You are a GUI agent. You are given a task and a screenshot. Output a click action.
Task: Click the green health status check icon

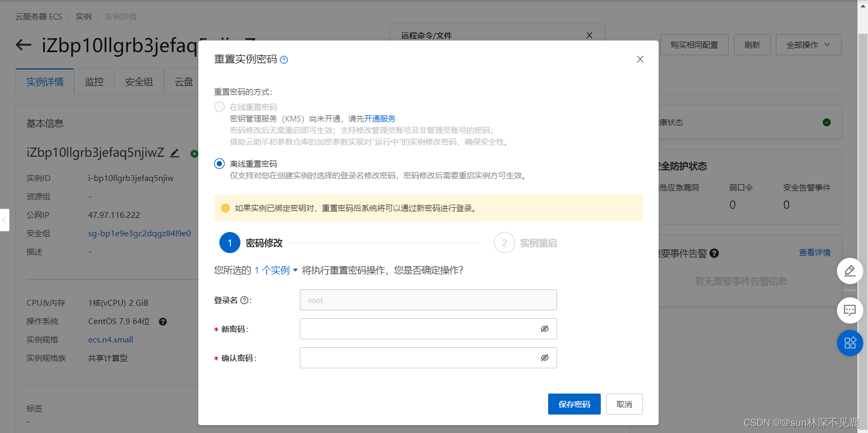click(827, 122)
